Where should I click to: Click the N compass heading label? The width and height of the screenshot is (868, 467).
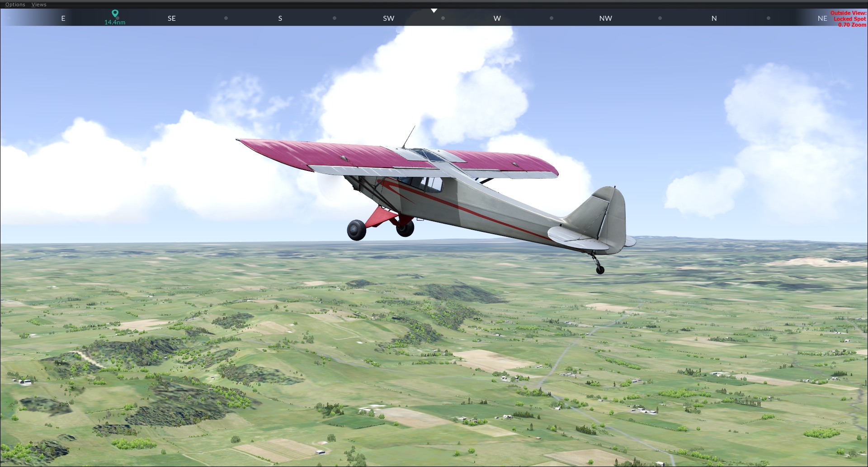click(x=714, y=19)
